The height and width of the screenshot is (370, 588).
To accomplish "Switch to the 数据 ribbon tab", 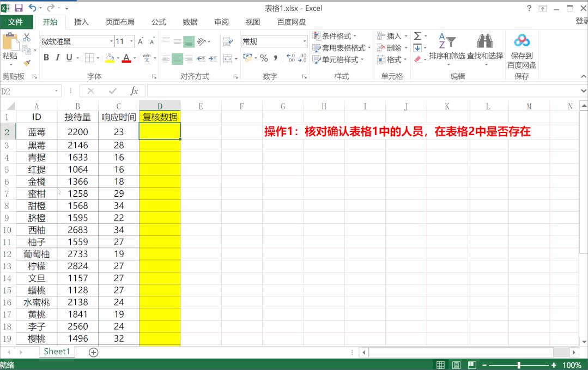I will click(x=190, y=22).
